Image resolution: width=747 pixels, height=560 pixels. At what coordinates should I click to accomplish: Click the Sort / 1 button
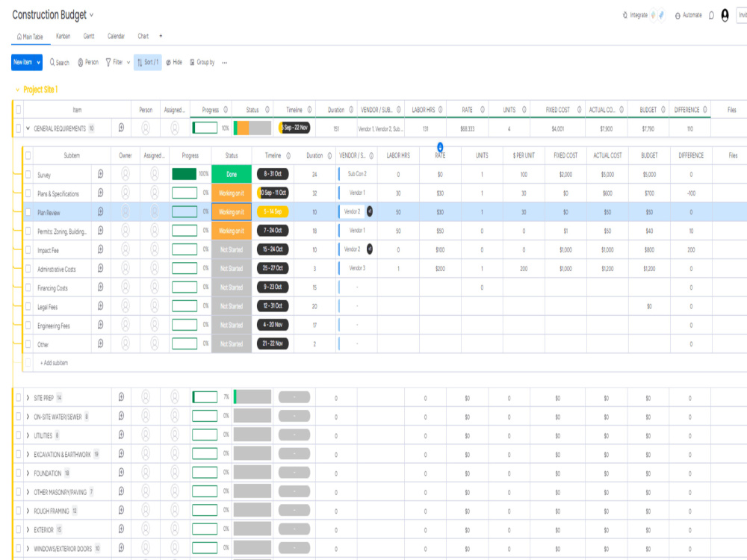pos(148,63)
